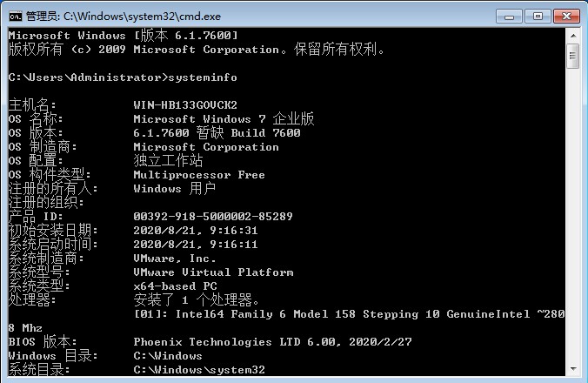Screen dimensions: 588x383
Task: Click the Microsoft Windows 7 OS name value
Action: pos(224,119)
